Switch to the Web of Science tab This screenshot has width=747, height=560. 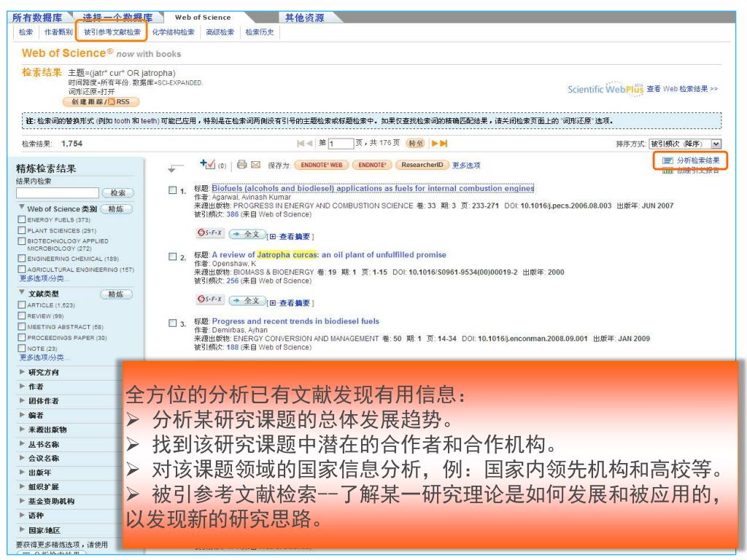click(203, 17)
